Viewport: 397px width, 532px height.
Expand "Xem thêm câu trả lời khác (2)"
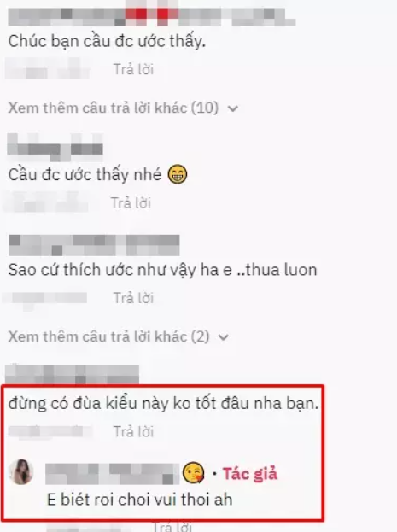(119, 337)
